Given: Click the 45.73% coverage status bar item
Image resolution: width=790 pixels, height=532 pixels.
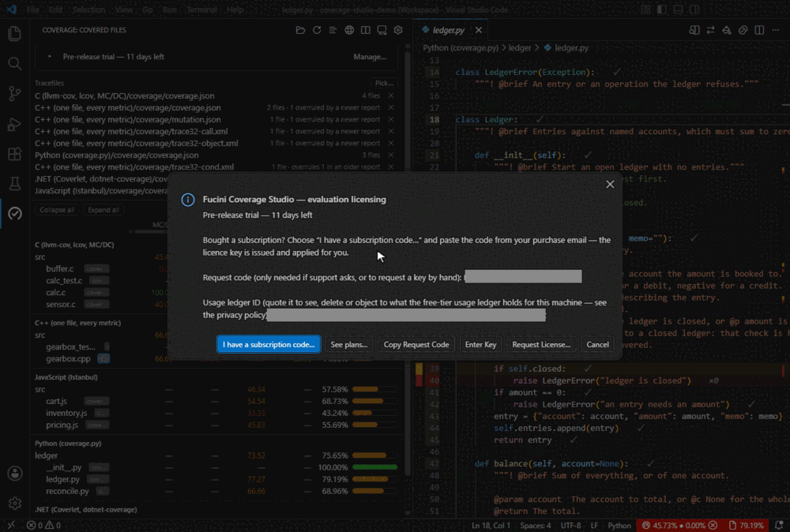Looking at the screenshot, I should [x=681, y=526].
